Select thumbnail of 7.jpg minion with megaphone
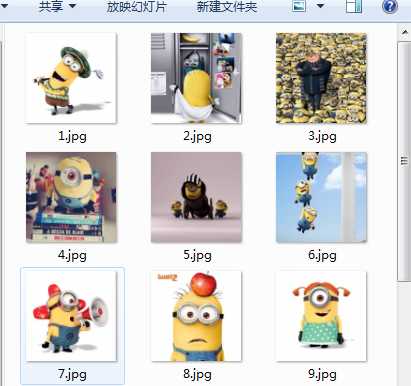411x386 pixels. point(71,316)
